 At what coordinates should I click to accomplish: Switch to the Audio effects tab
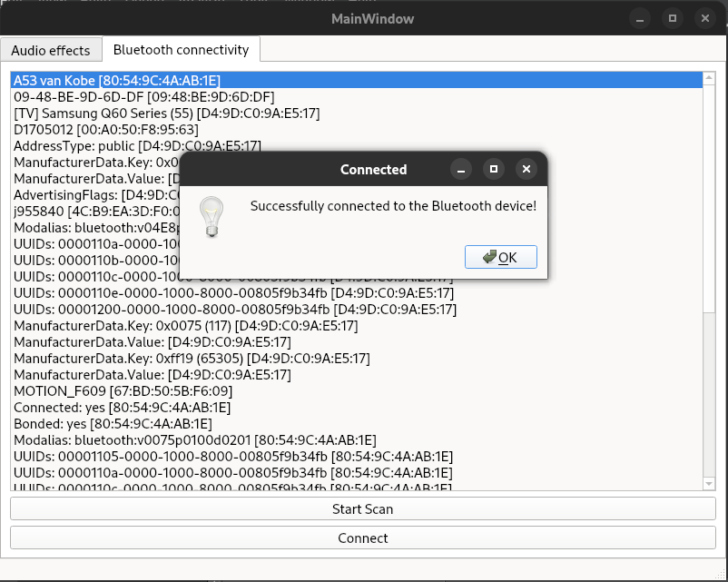click(x=51, y=50)
